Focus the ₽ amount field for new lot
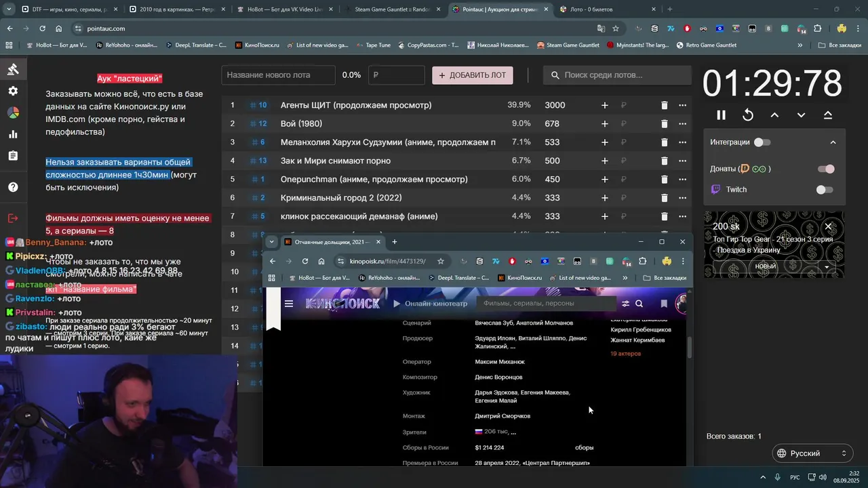Screen dimensions: 868x488 (396, 75)
